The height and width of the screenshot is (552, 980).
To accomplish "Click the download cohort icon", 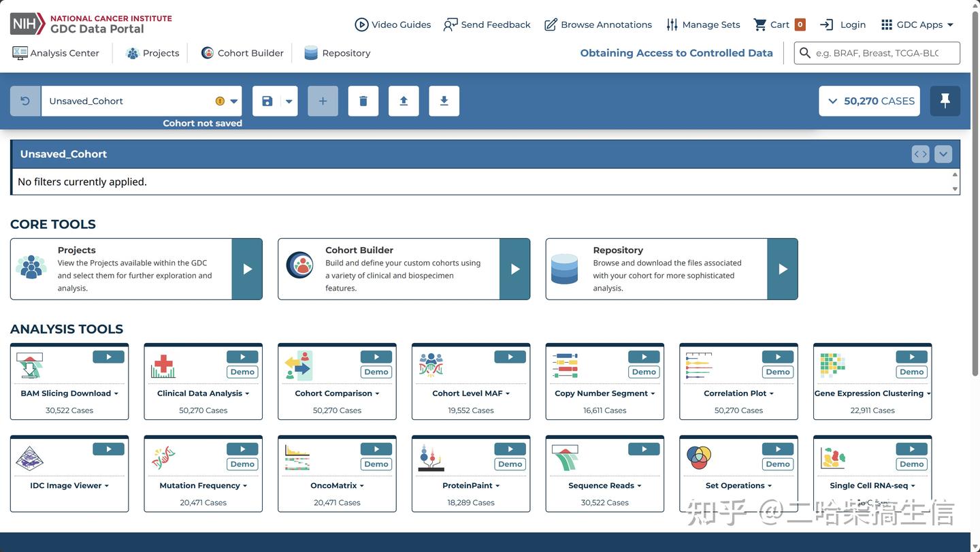I will (444, 101).
